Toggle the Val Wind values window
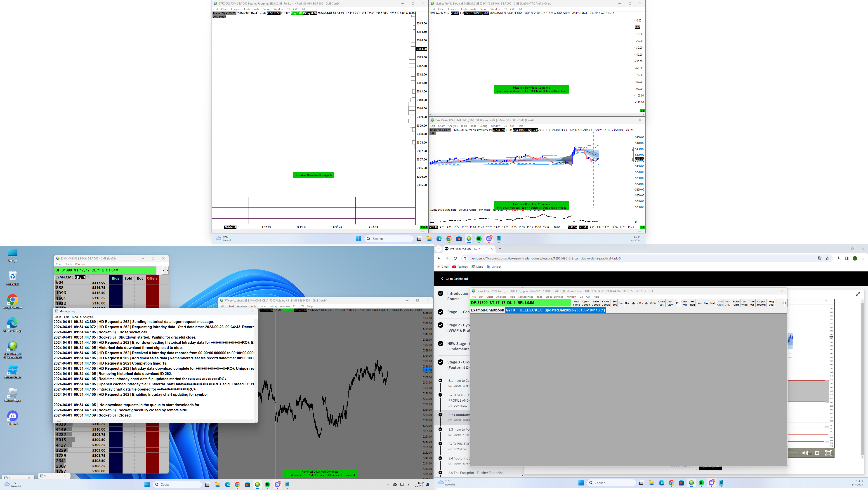 [744, 303]
